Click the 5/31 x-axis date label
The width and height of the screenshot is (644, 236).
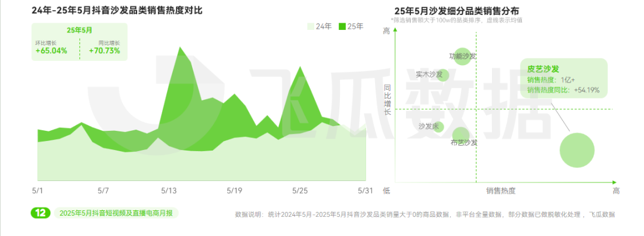[x=365, y=191]
